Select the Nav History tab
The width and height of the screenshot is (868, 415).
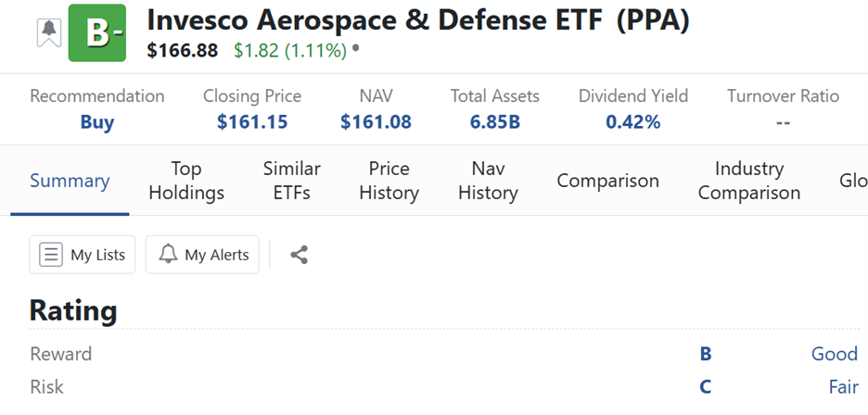click(x=487, y=181)
